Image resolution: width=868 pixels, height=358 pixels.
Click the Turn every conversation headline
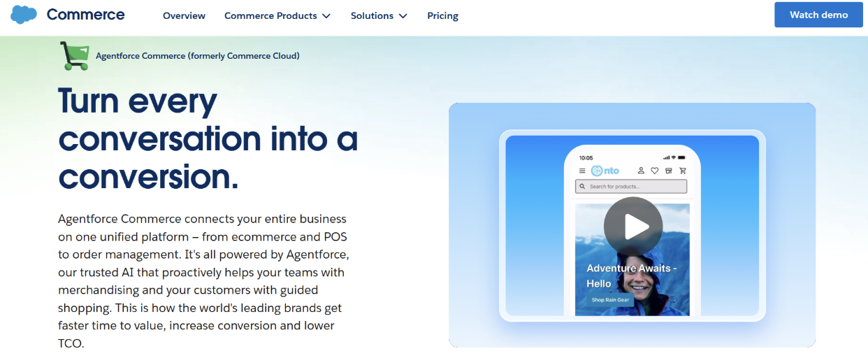[208, 139]
